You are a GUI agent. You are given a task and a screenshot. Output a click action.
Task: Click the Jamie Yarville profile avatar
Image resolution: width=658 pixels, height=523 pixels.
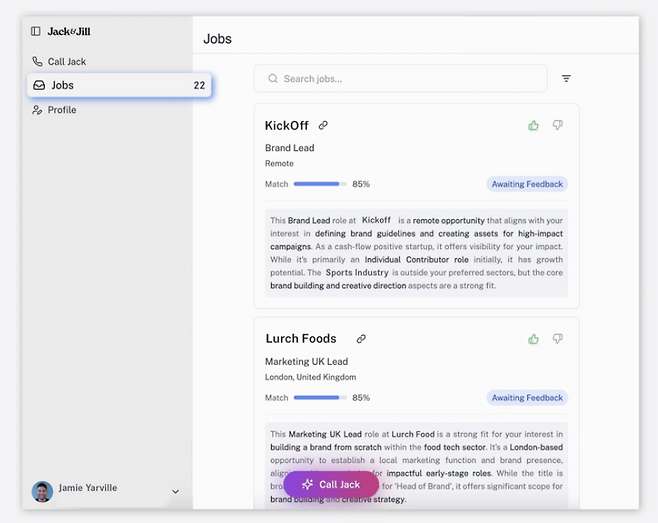click(42, 490)
